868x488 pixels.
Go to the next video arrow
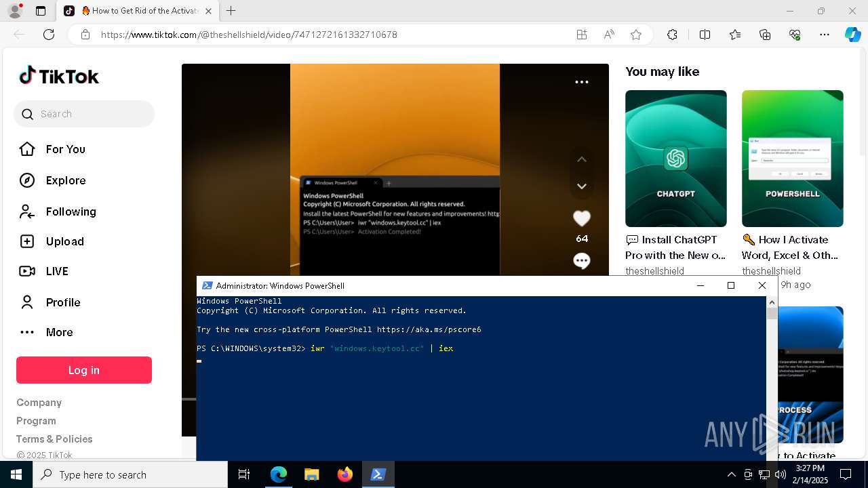click(582, 186)
